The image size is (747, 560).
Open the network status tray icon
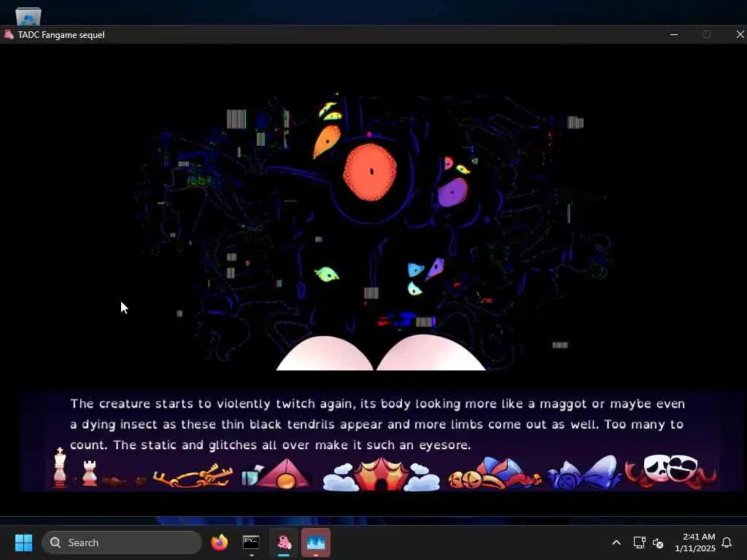coord(639,542)
